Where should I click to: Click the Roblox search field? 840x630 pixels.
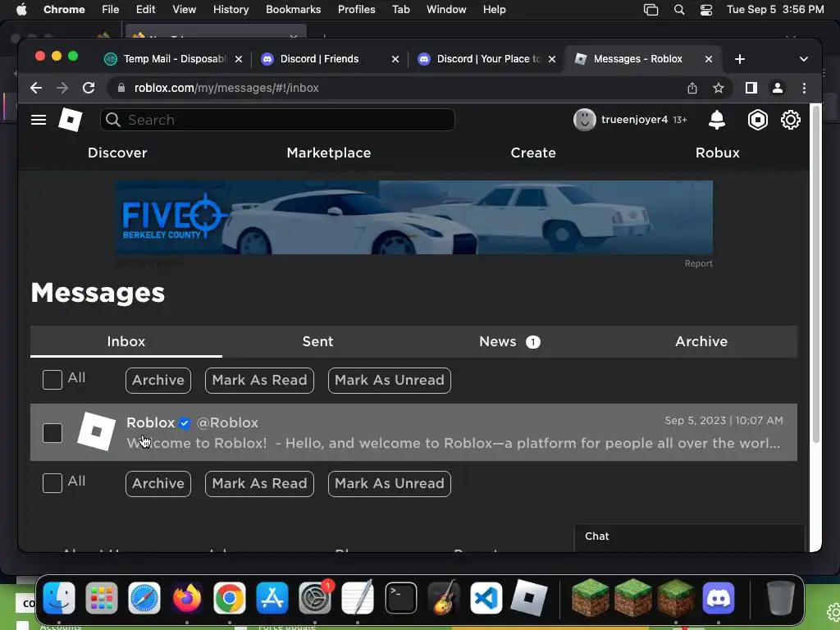(x=277, y=120)
